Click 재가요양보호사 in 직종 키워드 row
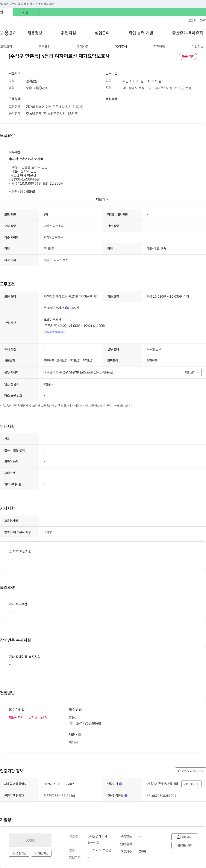206x868 pixels. pyautogui.click(x=53, y=237)
